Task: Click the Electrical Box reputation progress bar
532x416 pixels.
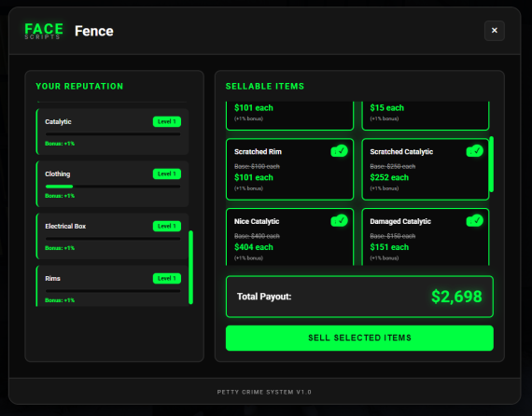Action: click(113, 239)
